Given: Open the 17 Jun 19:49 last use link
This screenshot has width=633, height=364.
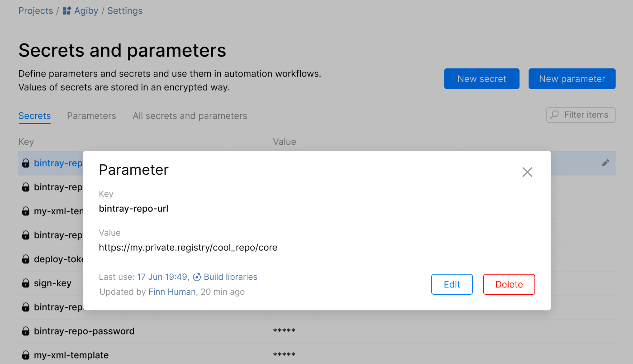Looking at the screenshot, I should click(x=162, y=277).
